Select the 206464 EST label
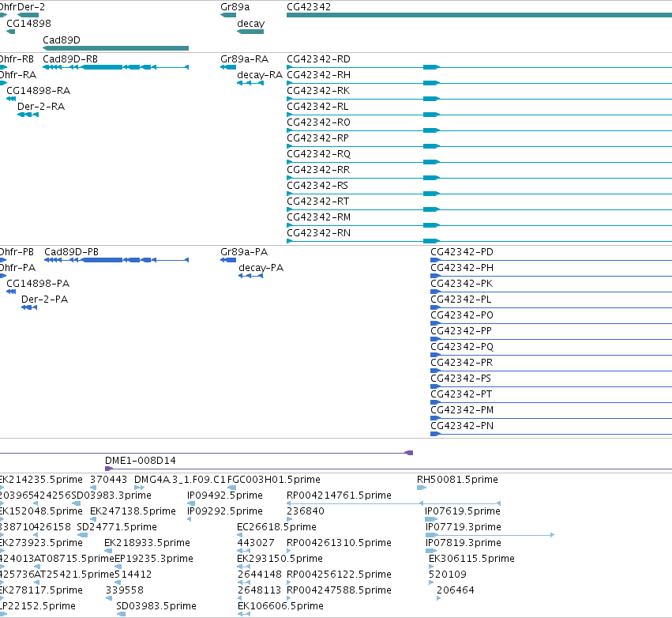Image resolution: width=672 pixels, height=618 pixels. pos(456,590)
